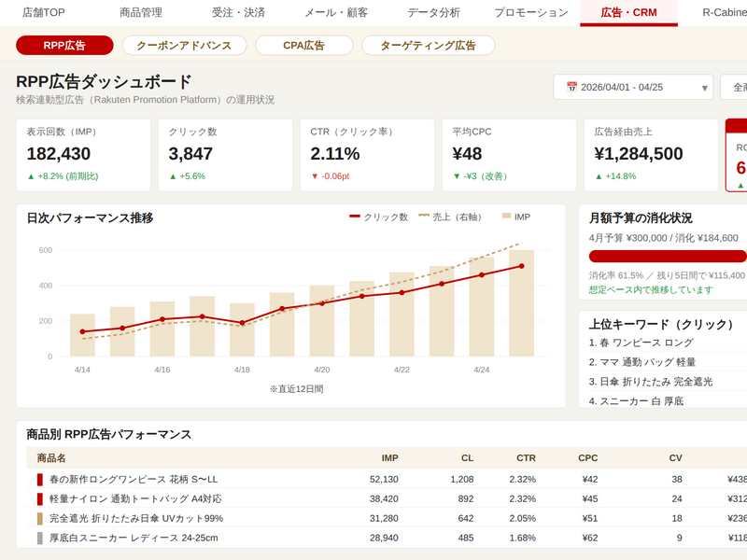Select keyword スニーカー 白 厚底

tap(636, 401)
